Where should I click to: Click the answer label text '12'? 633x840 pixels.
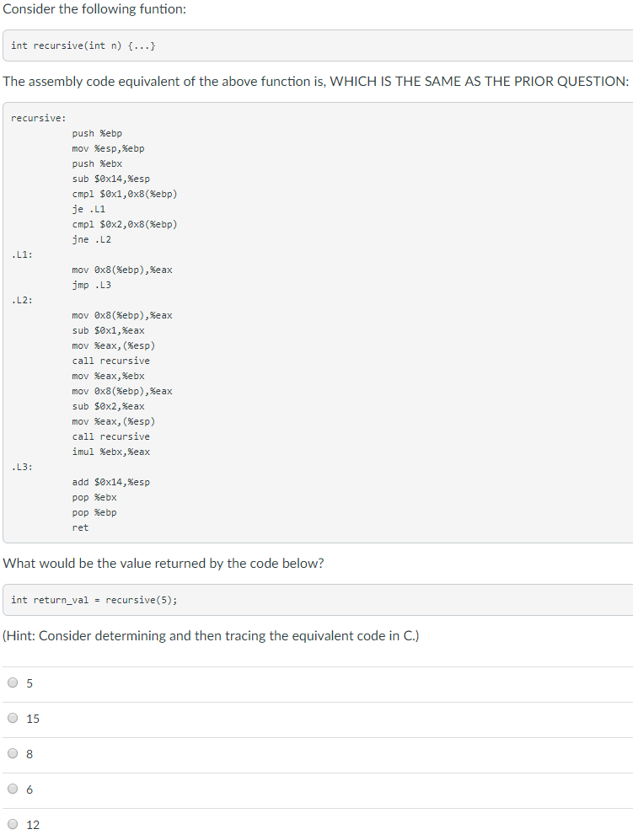click(33, 825)
